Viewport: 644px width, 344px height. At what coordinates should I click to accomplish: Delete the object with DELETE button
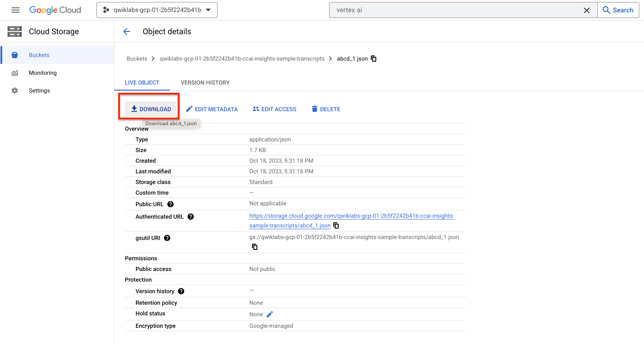coord(326,109)
